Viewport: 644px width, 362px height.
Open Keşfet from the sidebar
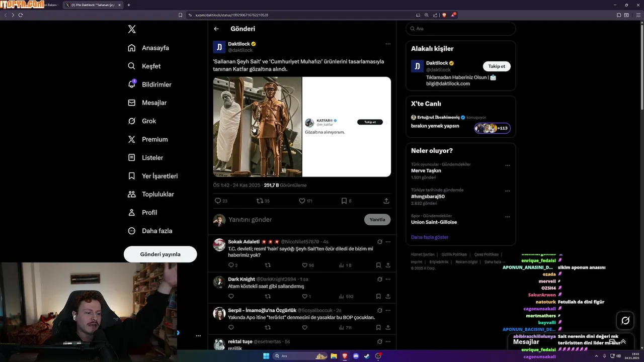pos(144,66)
